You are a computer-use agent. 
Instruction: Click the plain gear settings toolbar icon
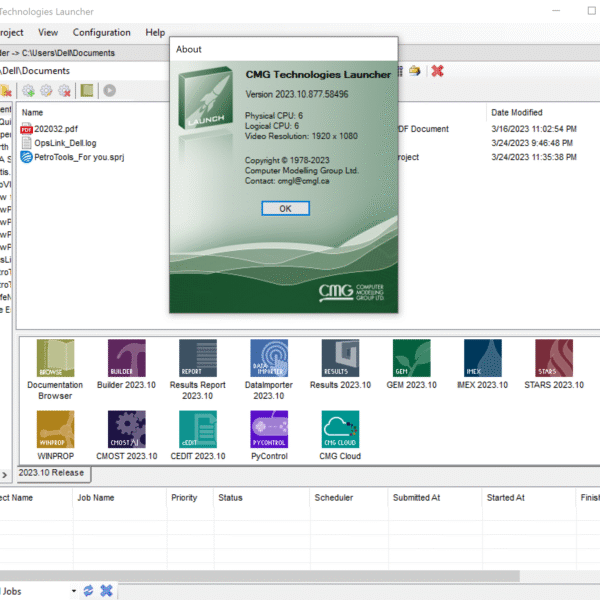(x=46, y=91)
